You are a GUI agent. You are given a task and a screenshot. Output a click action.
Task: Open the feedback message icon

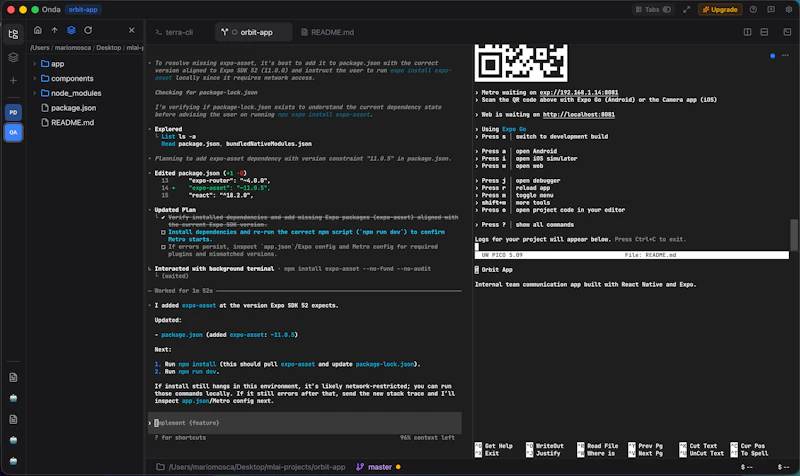771,9
